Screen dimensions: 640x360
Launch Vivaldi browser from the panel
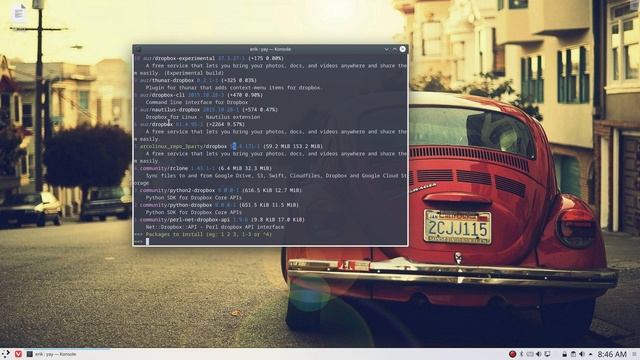click(18, 354)
